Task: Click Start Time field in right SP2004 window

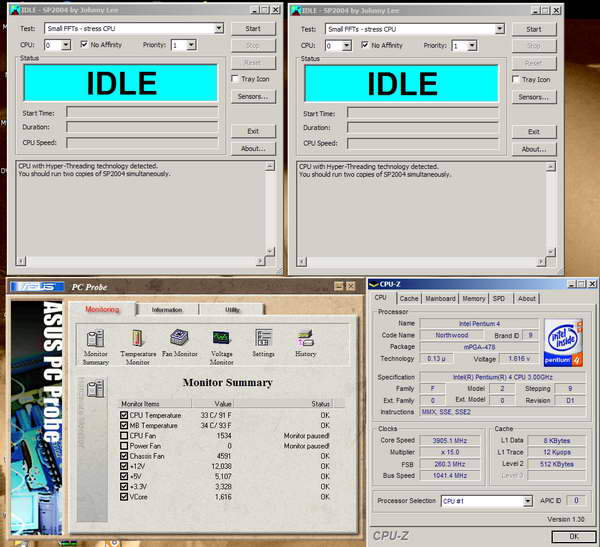Action: click(x=423, y=113)
